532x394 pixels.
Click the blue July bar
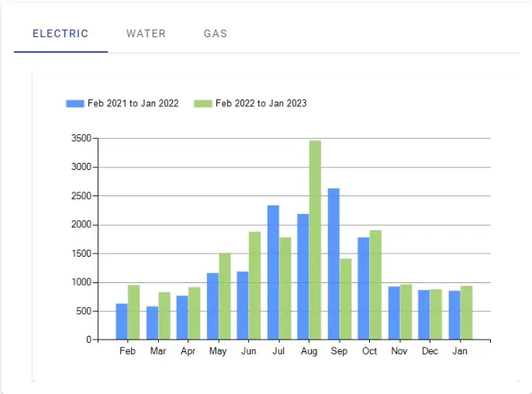[x=273, y=272]
